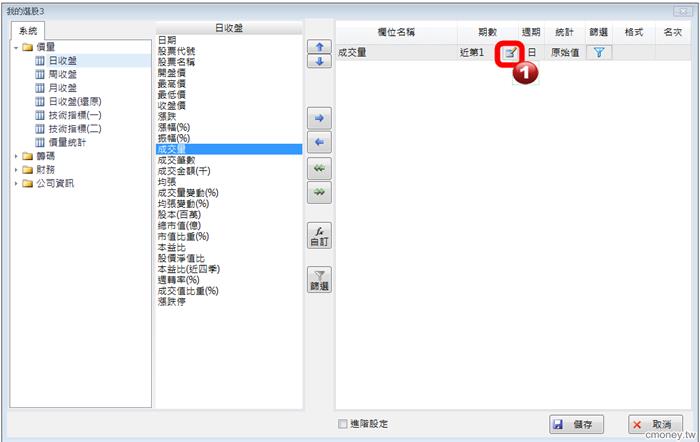
Task: Select 開盤價 in the field list
Action: coord(171,73)
